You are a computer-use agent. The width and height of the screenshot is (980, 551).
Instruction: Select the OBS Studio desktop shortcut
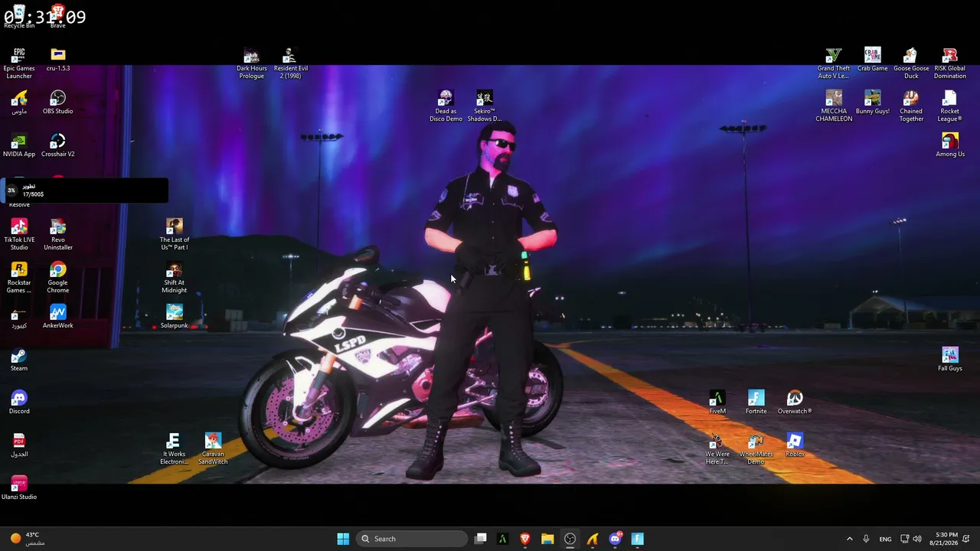click(x=58, y=102)
